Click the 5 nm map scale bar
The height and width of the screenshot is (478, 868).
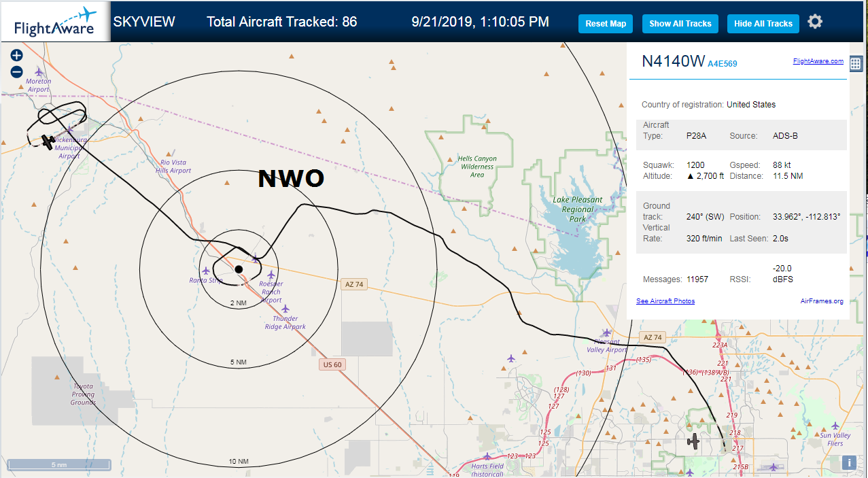(x=58, y=465)
